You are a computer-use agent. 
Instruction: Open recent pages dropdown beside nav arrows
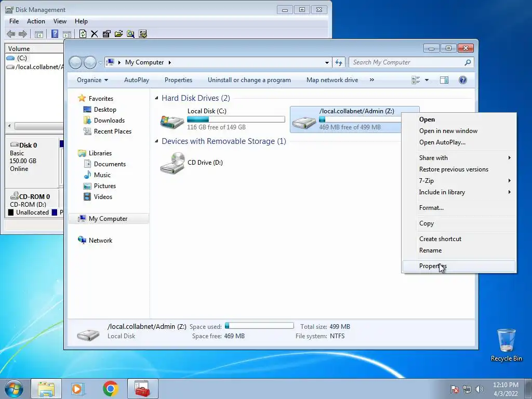(100, 63)
